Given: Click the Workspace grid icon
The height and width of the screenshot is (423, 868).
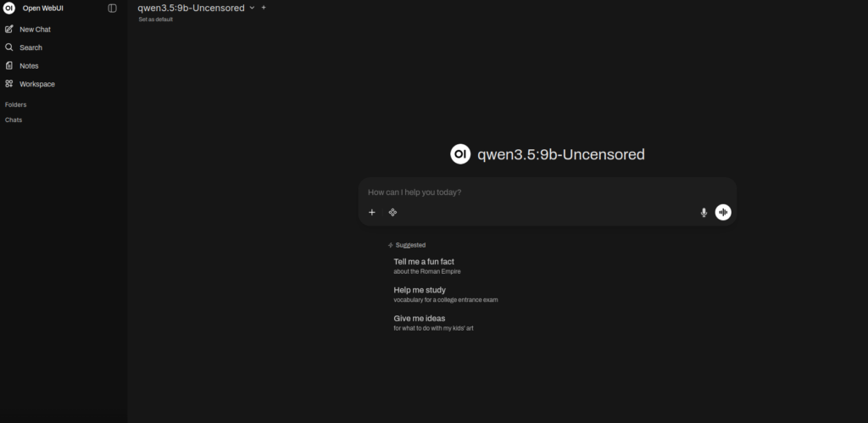Looking at the screenshot, I should (8, 84).
